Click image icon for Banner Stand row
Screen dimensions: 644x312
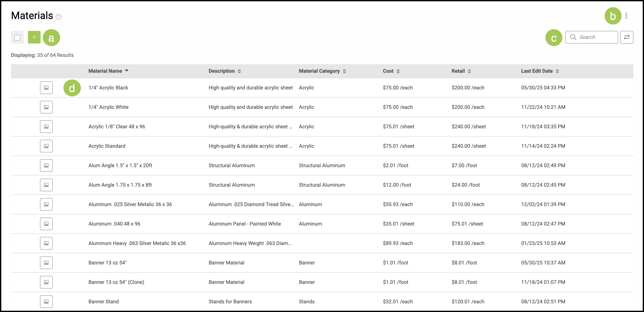(x=46, y=301)
